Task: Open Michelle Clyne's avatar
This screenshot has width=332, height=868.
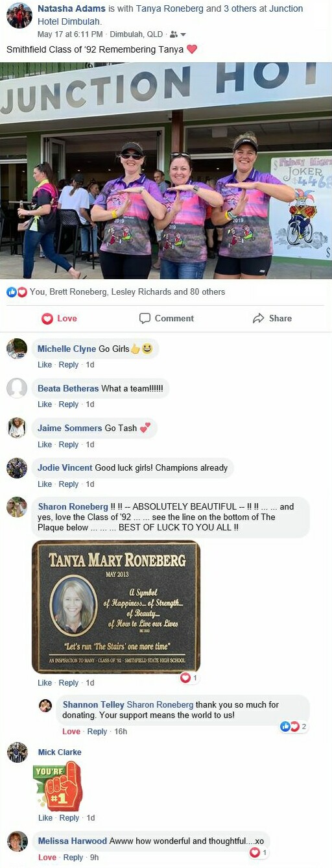Action: (17, 349)
